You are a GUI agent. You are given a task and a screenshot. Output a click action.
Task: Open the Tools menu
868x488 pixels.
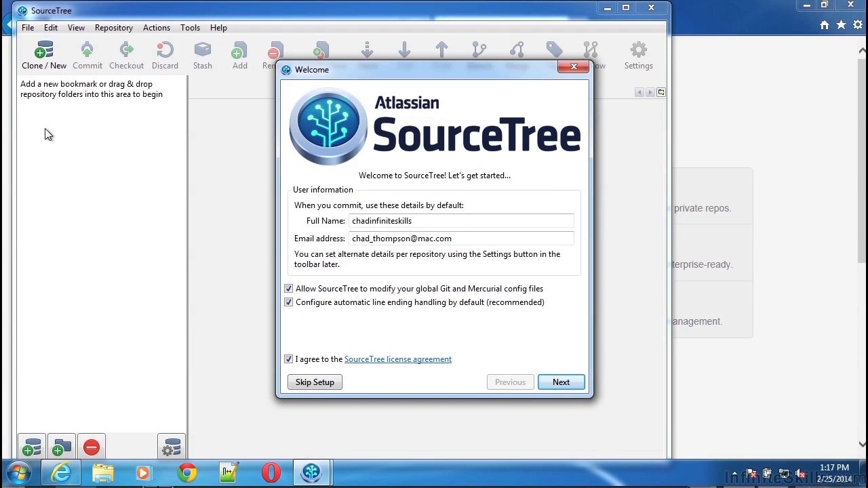click(x=190, y=28)
